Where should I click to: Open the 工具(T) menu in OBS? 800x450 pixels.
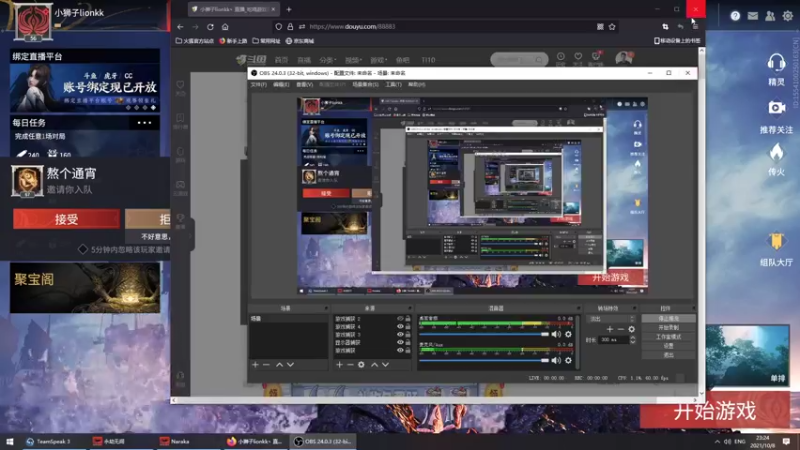[393, 85]
